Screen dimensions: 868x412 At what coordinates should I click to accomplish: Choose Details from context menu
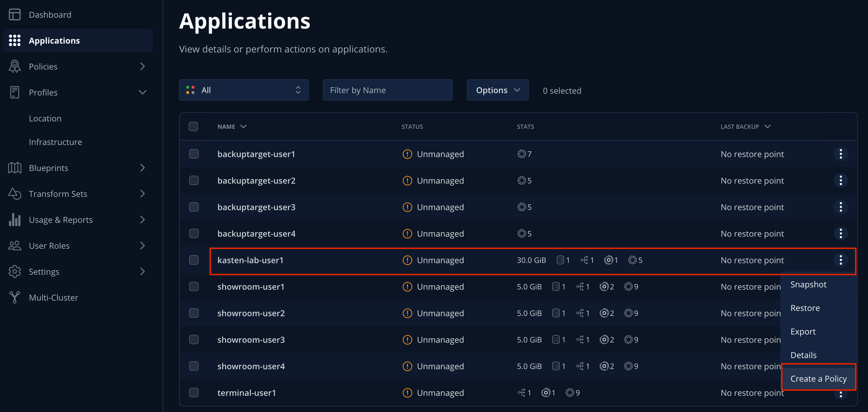click(803, 355)
